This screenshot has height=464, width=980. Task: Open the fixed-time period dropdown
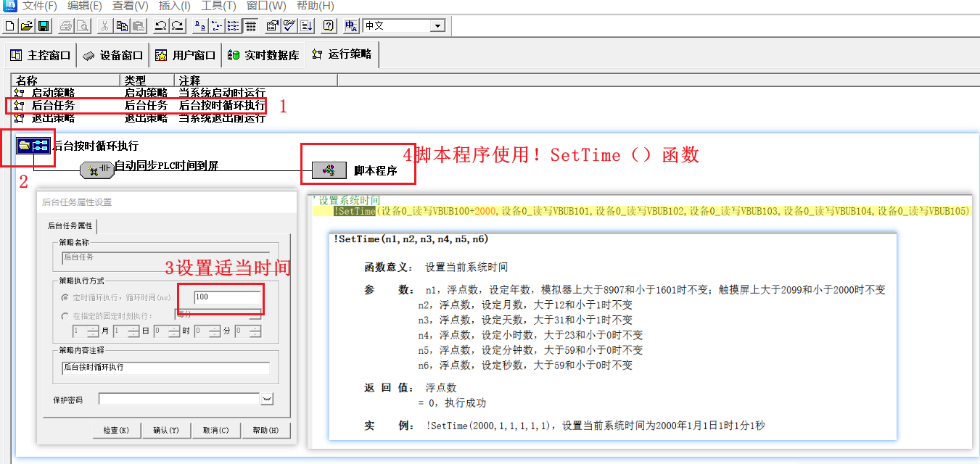[x=255, y=315]
